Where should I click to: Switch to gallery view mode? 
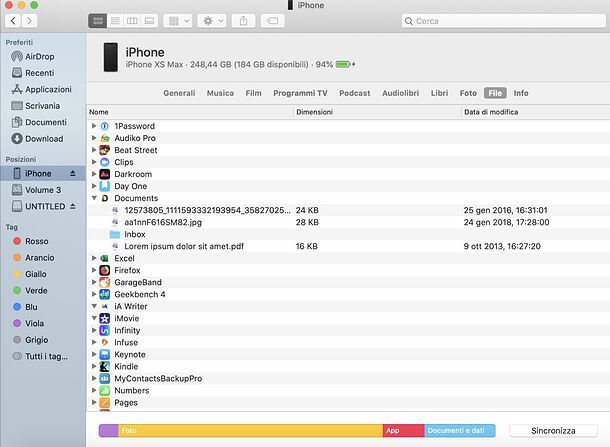click(x=149, y=21)
